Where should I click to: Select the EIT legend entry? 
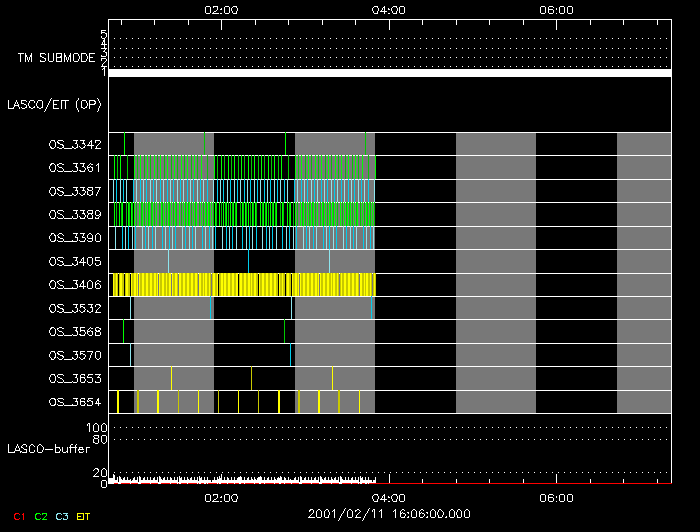coord(84,517)
